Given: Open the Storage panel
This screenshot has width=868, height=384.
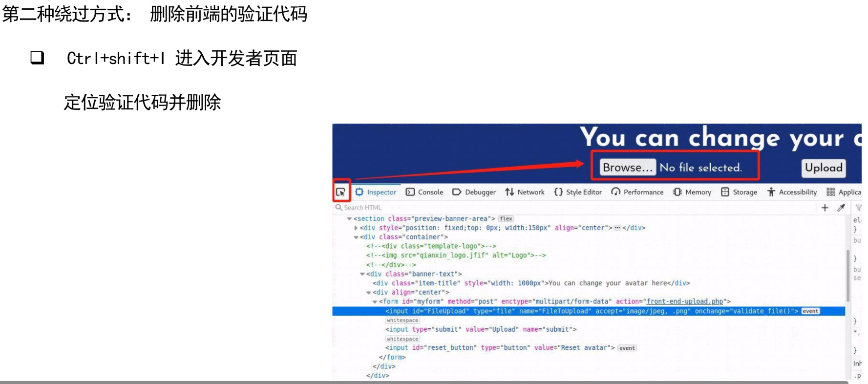Looking at the screenshot, I should [739, 192].
